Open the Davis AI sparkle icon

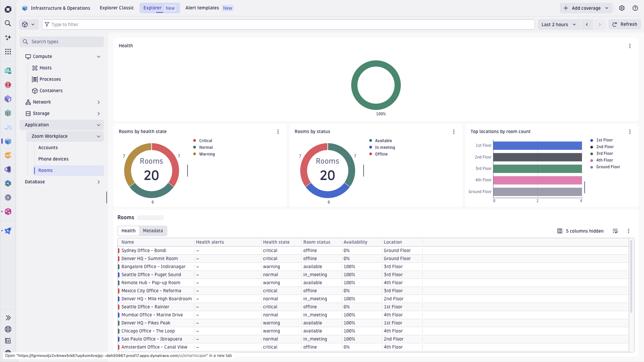coord(8,38)
